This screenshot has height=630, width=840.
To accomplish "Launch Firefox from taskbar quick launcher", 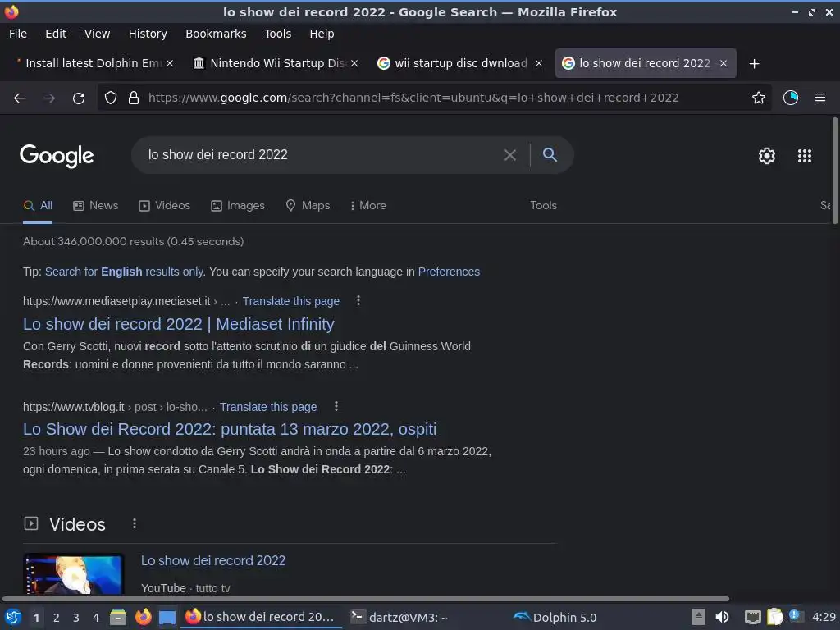I will pos(143,617).
